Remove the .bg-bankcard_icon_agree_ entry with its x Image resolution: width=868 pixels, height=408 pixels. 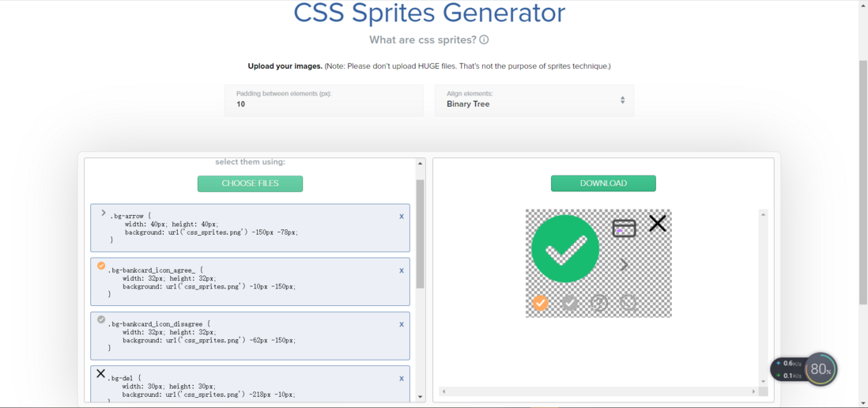[x=402, y=270]
